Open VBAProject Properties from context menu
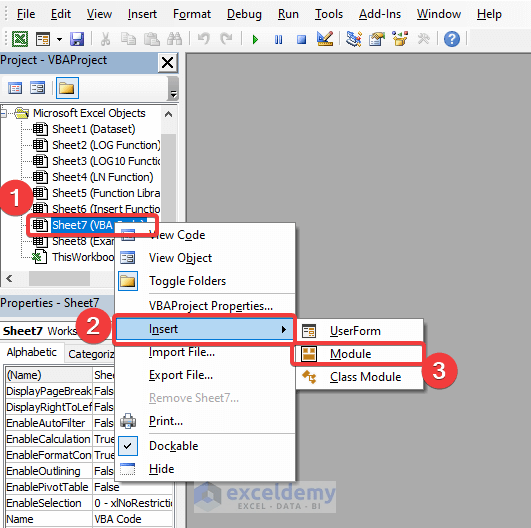 [205, 306]
